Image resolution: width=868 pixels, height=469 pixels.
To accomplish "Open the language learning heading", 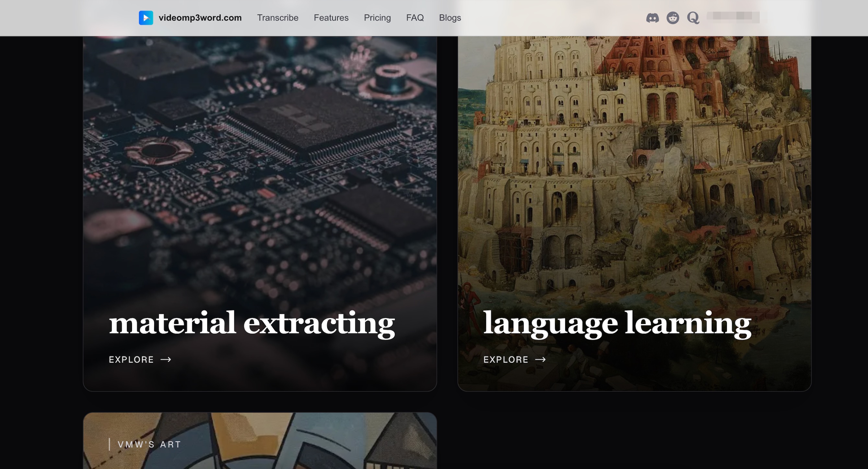I will pyautogui.click(x=617, y=324).
